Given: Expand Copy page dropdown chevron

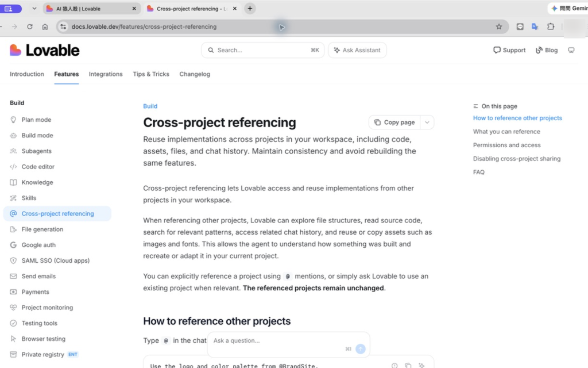Looking at the screenshot, I should point(427,122).
